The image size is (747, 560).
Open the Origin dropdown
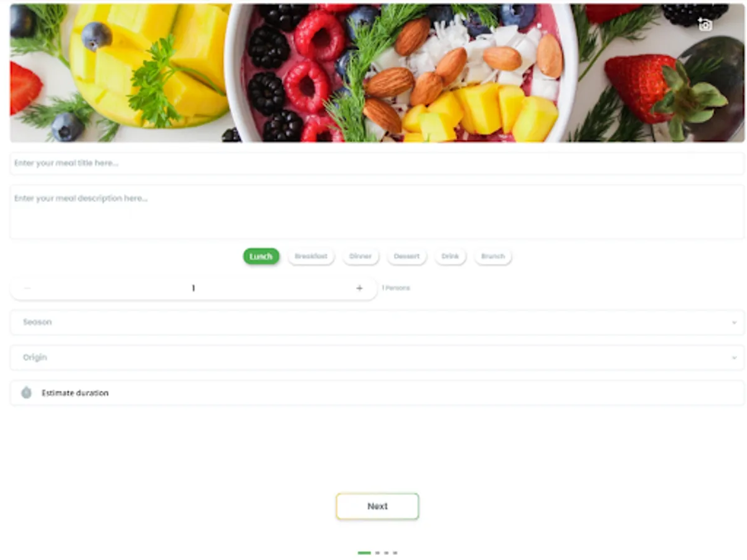(377, 358)
